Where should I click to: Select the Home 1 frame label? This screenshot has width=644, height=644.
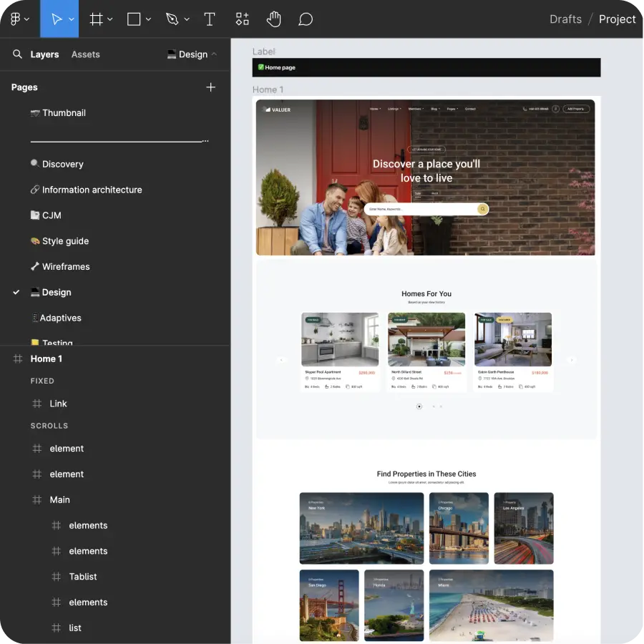click(x=268, y=89)
